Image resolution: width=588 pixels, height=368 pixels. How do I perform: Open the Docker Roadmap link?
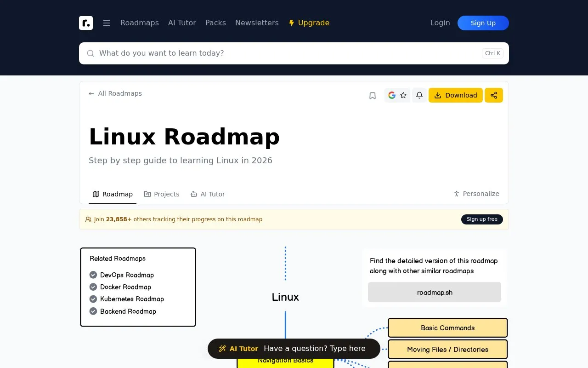coord(125,287)
